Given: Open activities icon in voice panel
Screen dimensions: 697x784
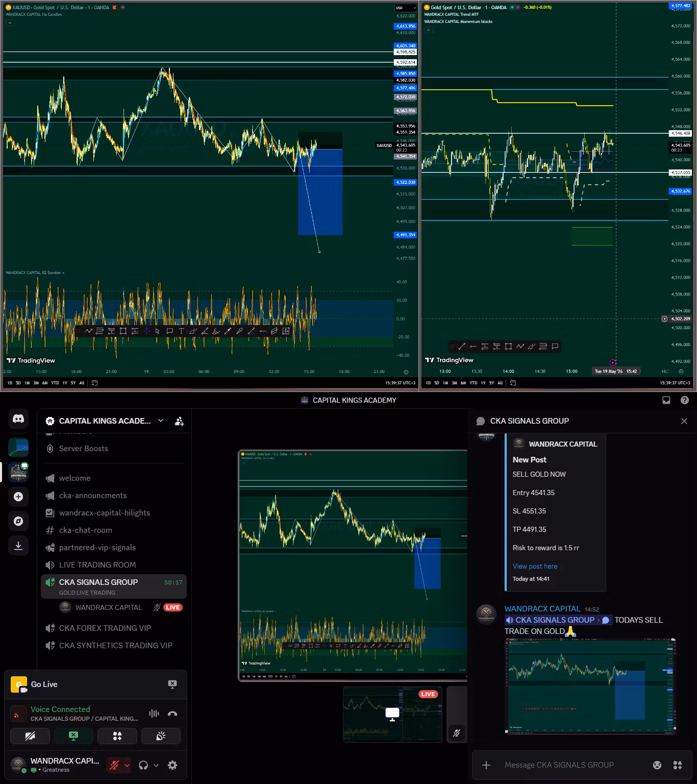Looking at the screenshot, I should [x=117, y=736].
